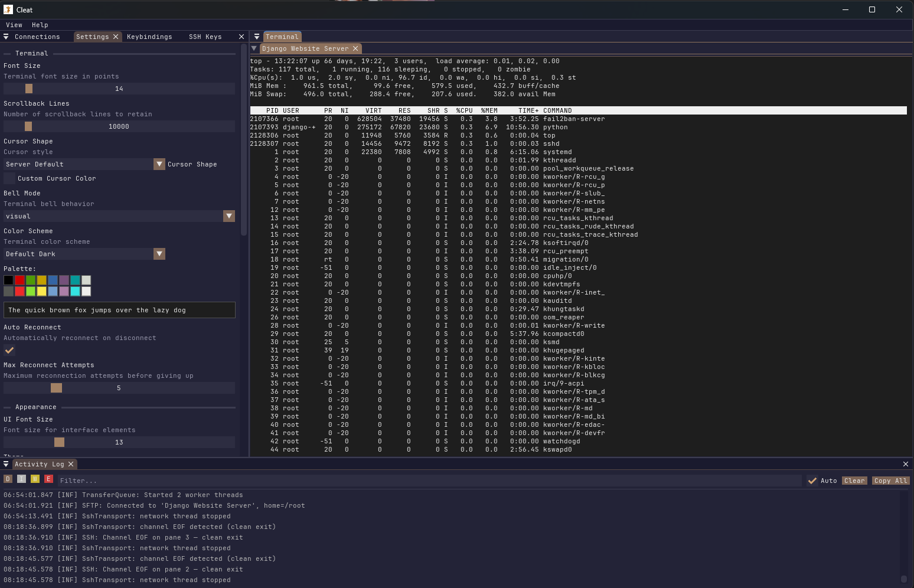The image size is (914, 588).
Task: Toggle Info level log filter I
Action: tap(21, 479)
